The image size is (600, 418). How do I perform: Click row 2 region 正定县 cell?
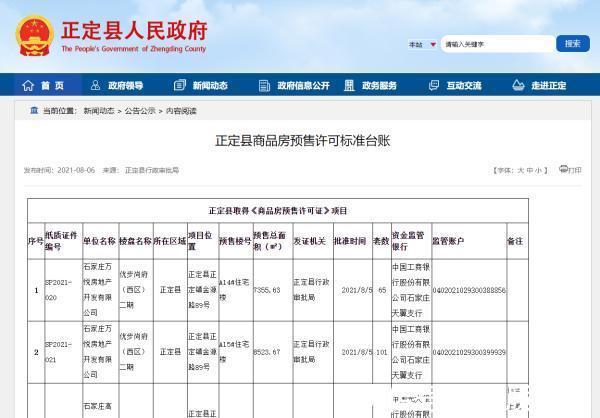pyautogui.click(x=170, y=352)
